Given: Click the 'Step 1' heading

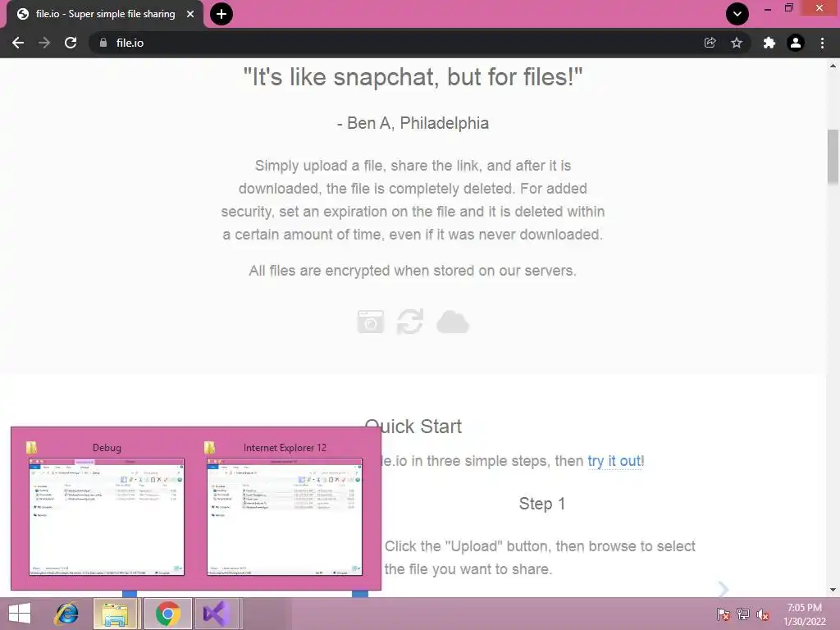Looking at the screenshot, I should (541, 504).
